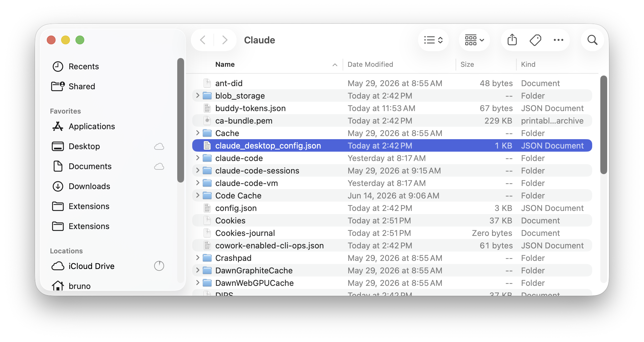Select the Cookies file
Screen dimensions: 644x342
click(x=392, y=221)
